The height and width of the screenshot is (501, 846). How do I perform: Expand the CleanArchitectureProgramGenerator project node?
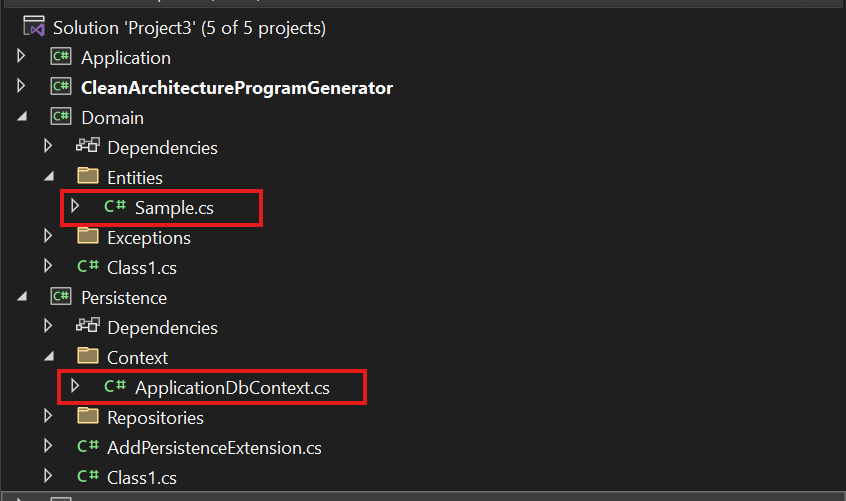click(x=21, y=86)
